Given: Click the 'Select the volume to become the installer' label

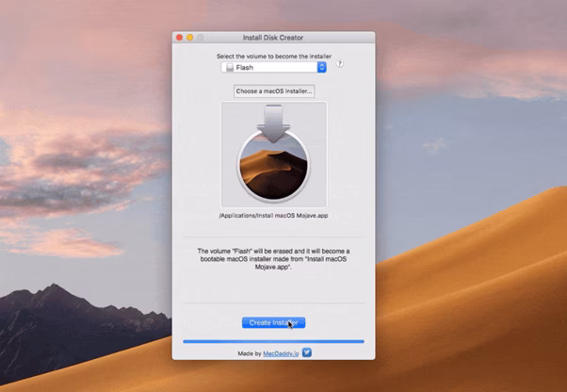Looking at the screenshot, I should tap(274, 57).
